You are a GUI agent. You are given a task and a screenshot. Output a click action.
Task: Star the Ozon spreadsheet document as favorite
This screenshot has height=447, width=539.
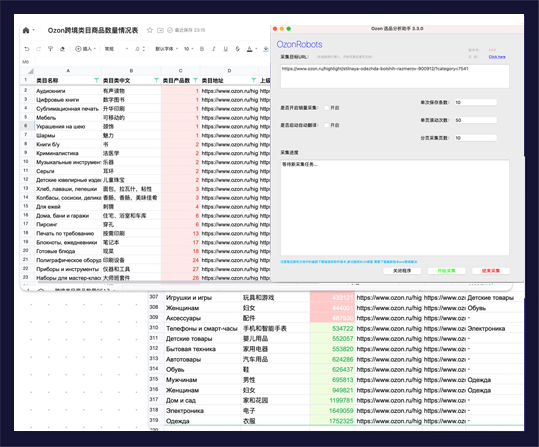(150, 30)
